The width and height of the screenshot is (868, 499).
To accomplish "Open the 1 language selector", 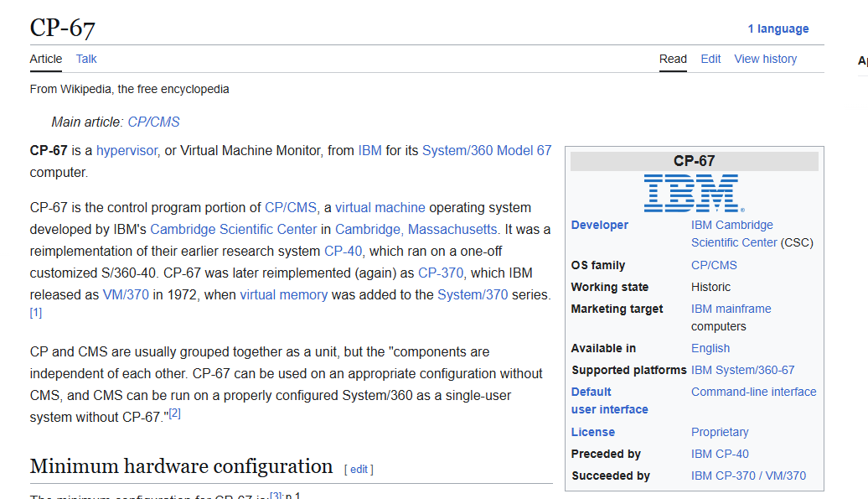I will click(x=778, y=29).
